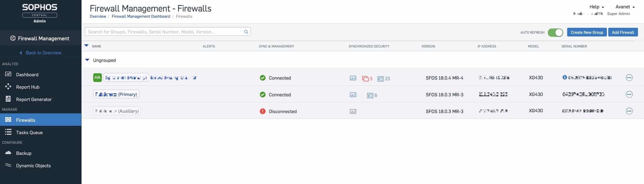Open more options for Auxiliary firewall row

click(x=629, y=111)
